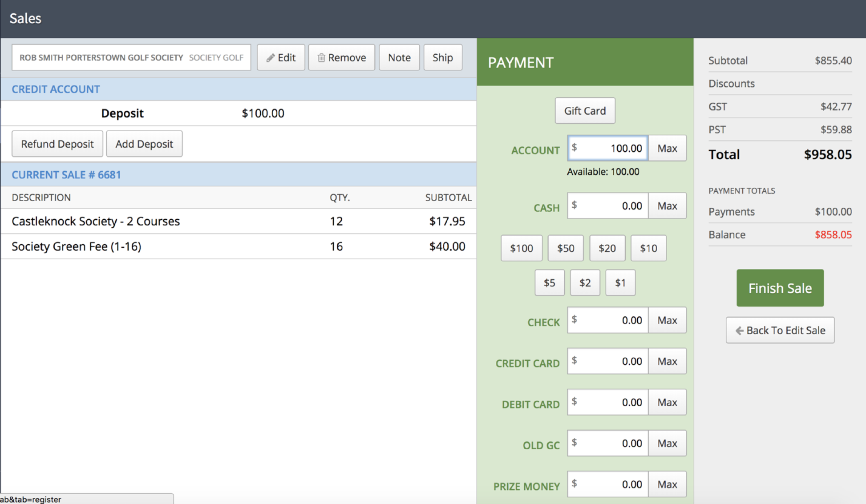Viewport: 866px width, 504px height.
Task: Click Max next to Cash field
Action: [667, 206]
